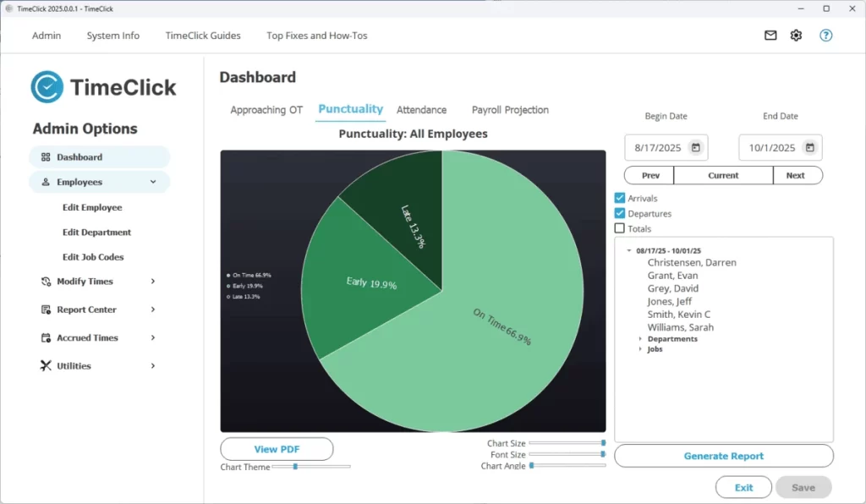Click the Generate Report button
Screen dimensions: 866x504
tap(723, 455)
